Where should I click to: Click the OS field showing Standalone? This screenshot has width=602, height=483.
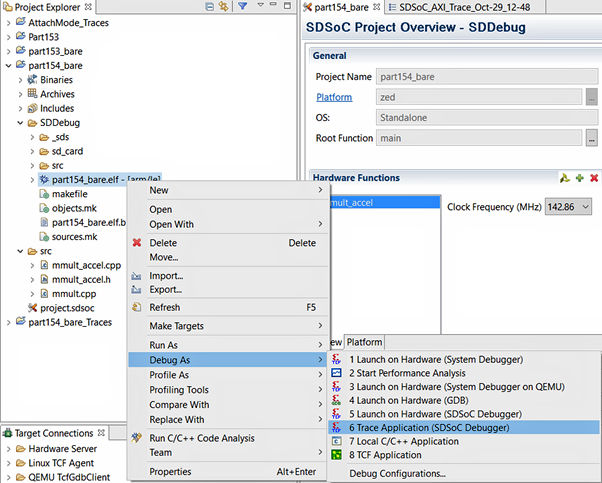coord(487,117)
